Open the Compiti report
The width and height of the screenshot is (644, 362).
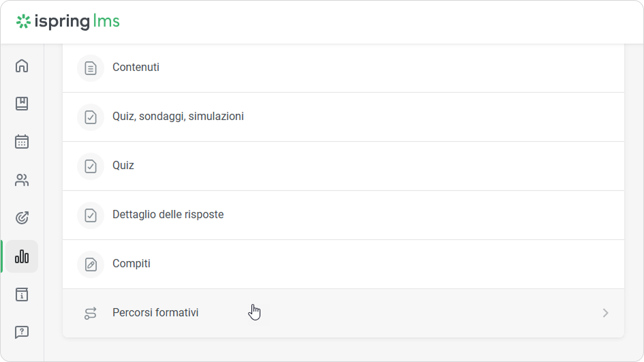[x=132, y=264]
